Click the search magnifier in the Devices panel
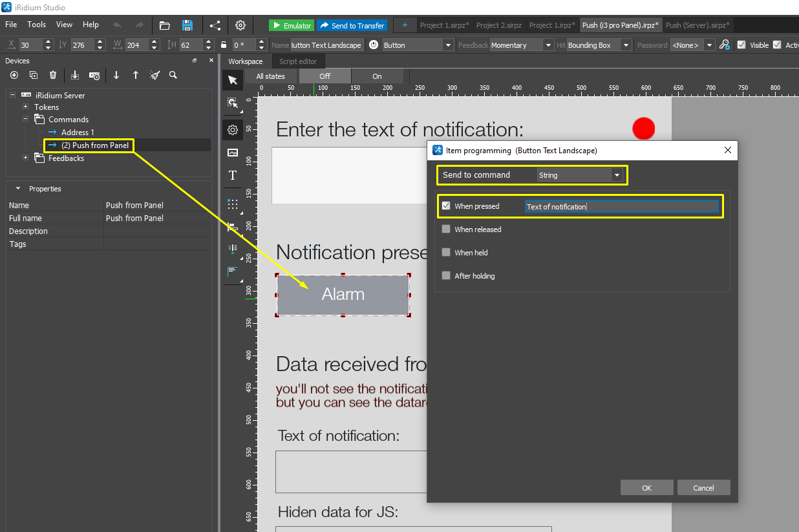Image resolution: width=799 pixels, height=532 pixels. [173, 75]
